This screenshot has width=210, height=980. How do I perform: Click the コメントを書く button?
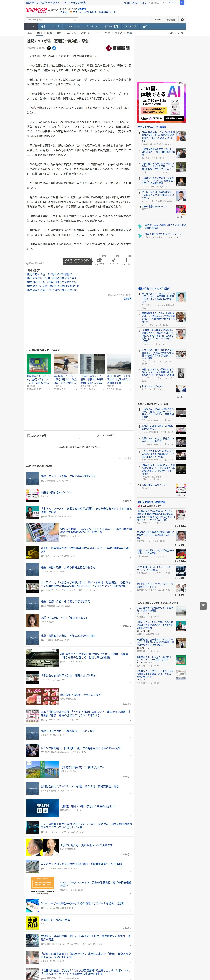click(105, 435)
